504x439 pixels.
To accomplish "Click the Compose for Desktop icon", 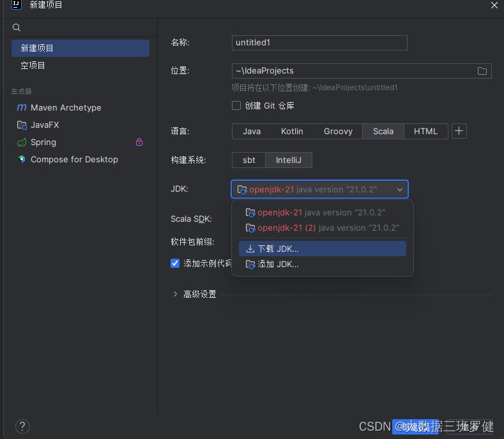I will pos(22,159).
